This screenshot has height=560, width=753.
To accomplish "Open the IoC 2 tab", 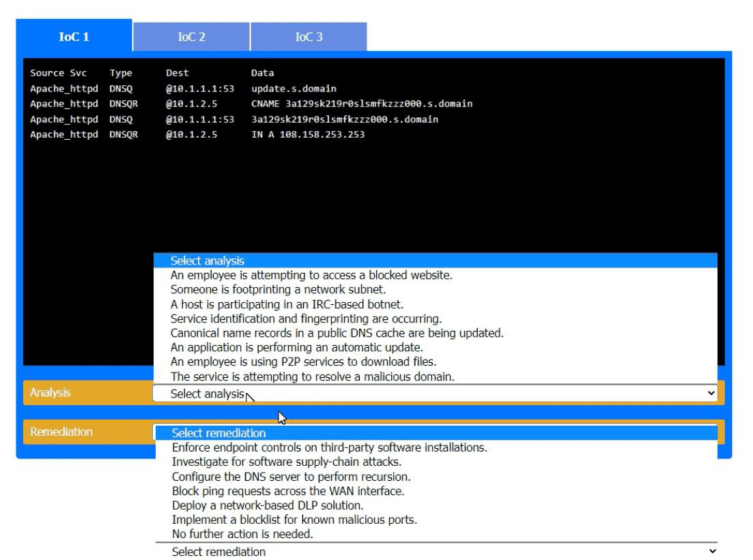I will point(191,37).
